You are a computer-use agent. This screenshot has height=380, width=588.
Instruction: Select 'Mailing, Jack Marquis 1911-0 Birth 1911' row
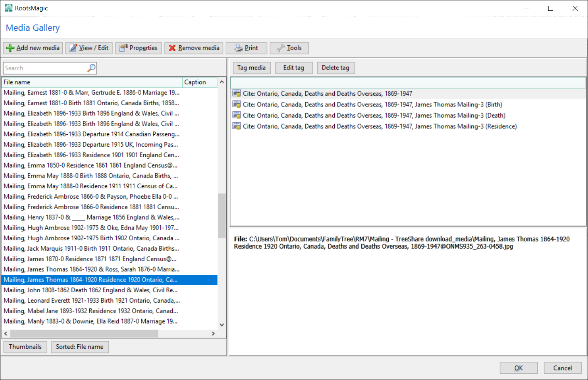[x=109, y=249]
